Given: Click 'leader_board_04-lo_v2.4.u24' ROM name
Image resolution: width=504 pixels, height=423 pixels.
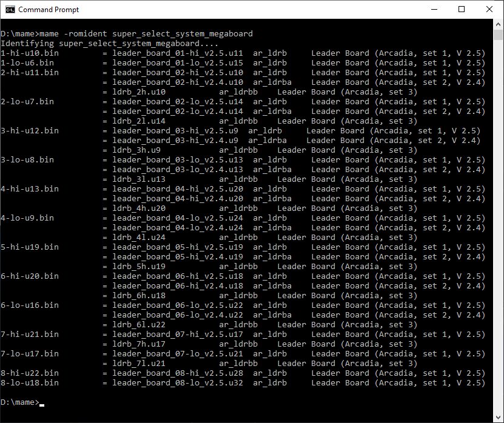Looking at the screenshot, I should click(178, 227).
